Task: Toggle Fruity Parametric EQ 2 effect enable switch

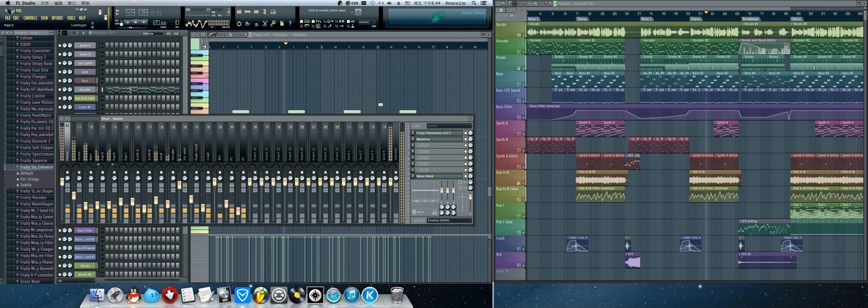Action: click(x=465, y=133)
